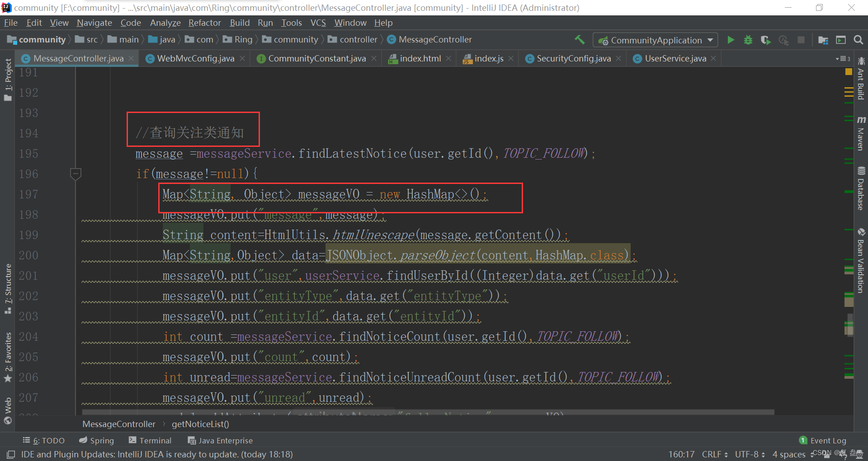Click the yellow warning indicator atop the scrollbar
The image size is (868, 461).
[849, 72]
